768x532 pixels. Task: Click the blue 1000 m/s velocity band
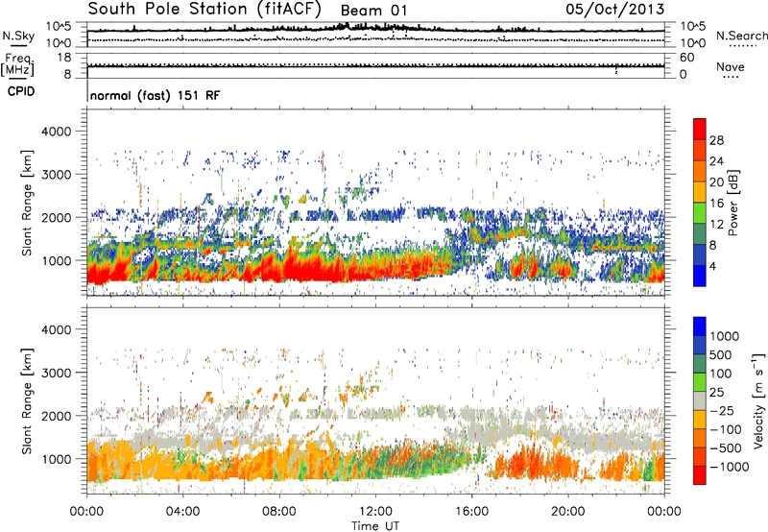tap(700, 326)
